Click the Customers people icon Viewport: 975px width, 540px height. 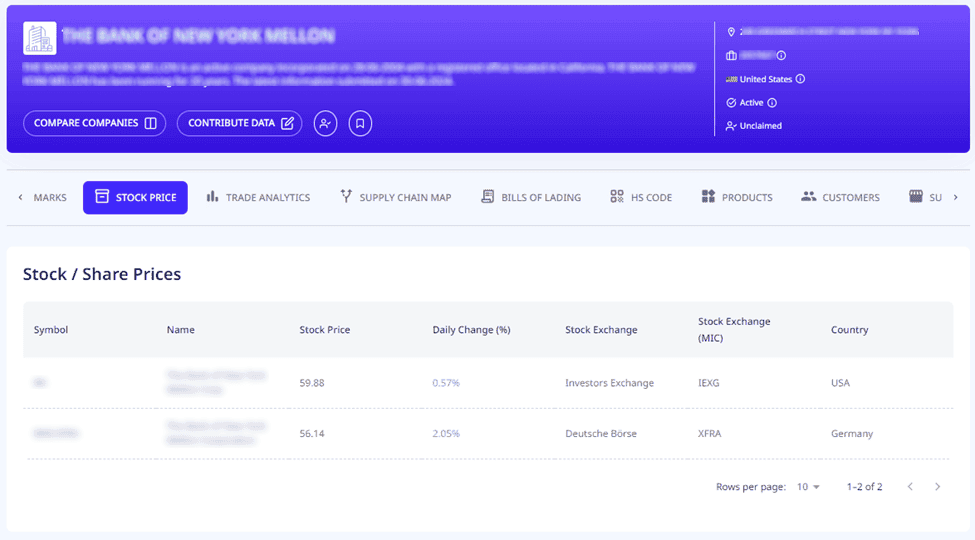tap(808, 196)
